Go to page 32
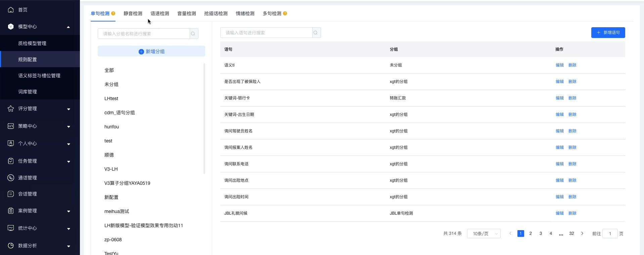Screen dimensions: 644x255 pyautogui.click(x=571, y=233)
